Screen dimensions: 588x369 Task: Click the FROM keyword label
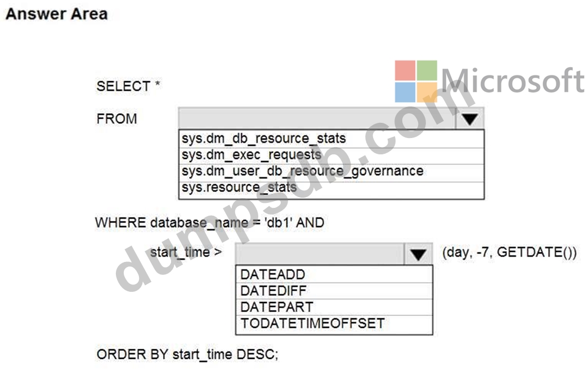(116, 119)
